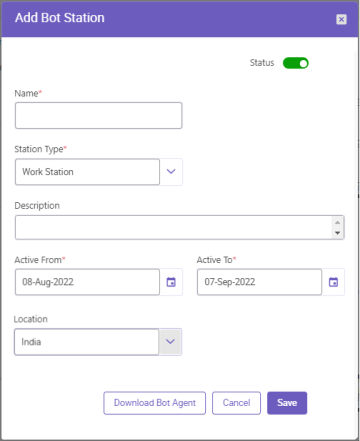Toggle the Status switch off
Screen dimensions: 360x441
click(x=296, y=63)
